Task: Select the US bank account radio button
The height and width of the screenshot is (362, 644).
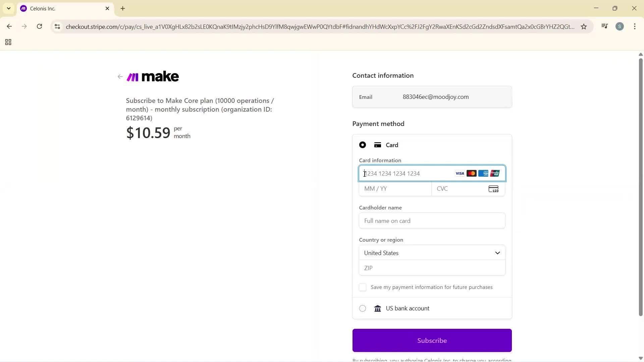Action: pyautogui.click(x=362, y=308)
